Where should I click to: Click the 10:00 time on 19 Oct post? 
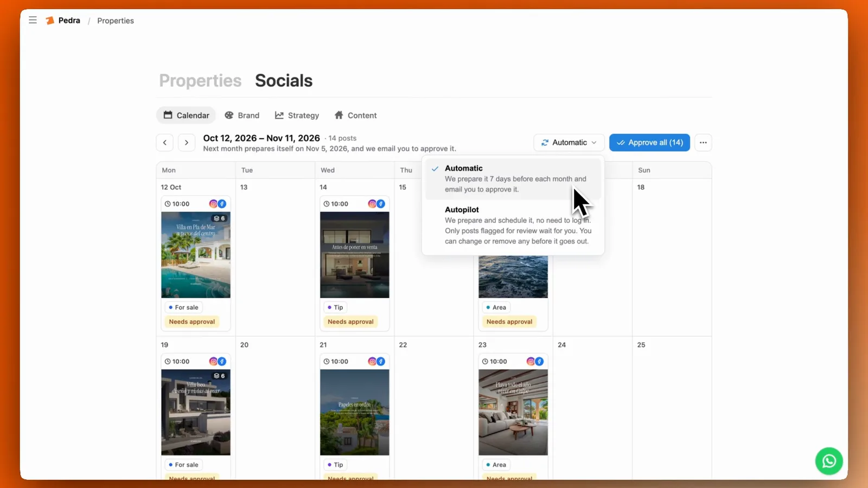point(181,362)
